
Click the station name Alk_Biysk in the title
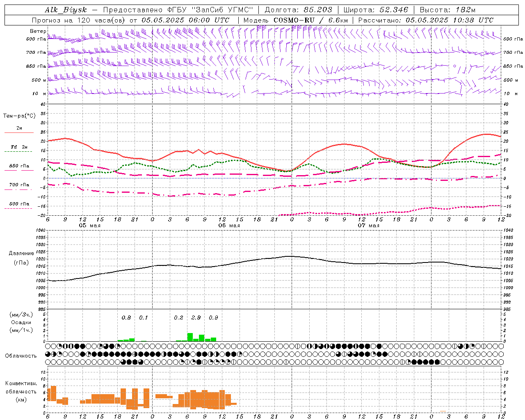(66, 10)
